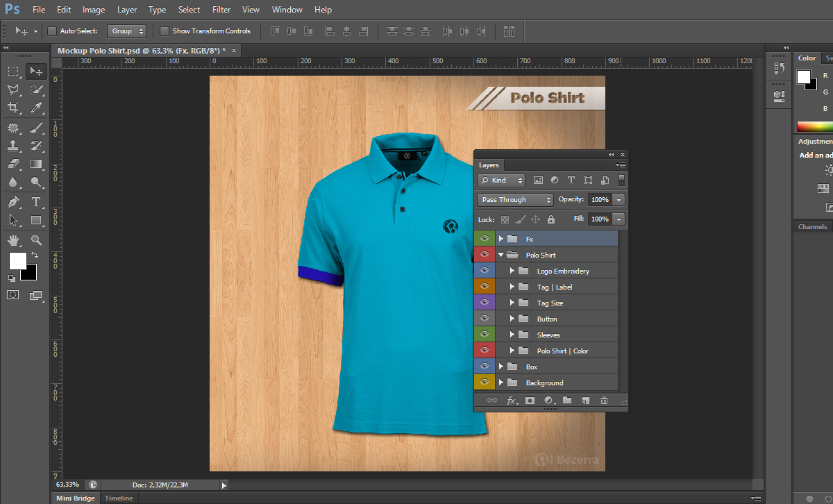This screenshot has height=504, width=833.
Task: Select the Rectangular Marquee tool
Action: point(13,71)
